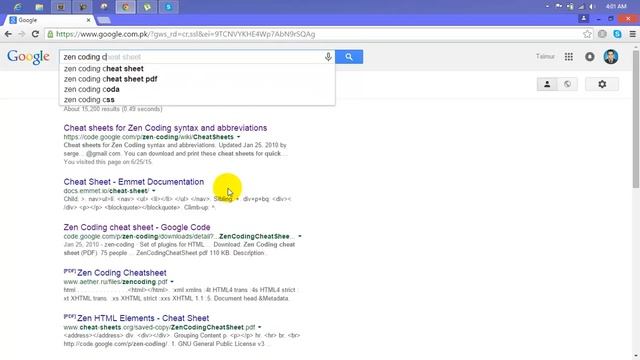Open 'Zen HTML Elements - Cheat Sheet' result

tap(143, 318)
